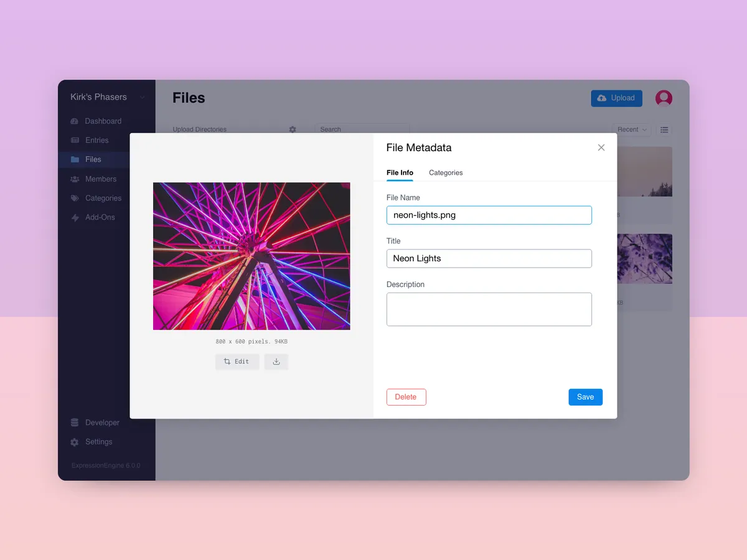Select the Entries icon in the sidebar

[76, 140]
